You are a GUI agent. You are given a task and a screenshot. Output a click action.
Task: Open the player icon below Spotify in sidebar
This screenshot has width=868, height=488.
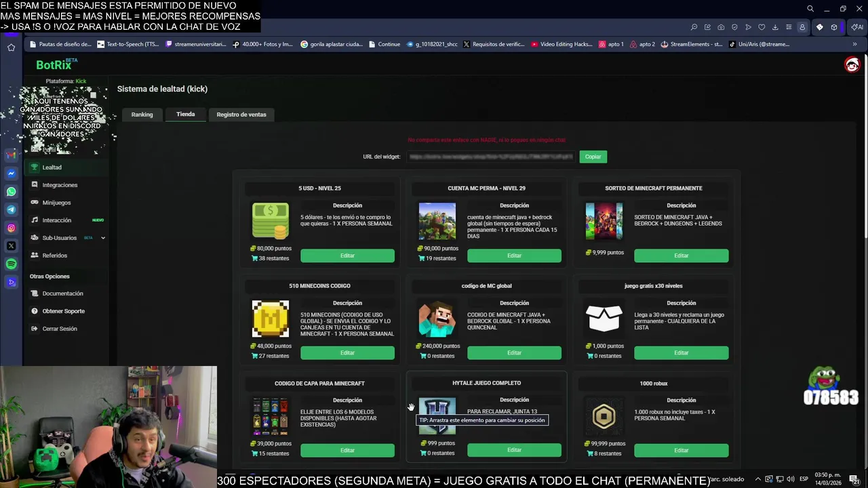(11, 282)
